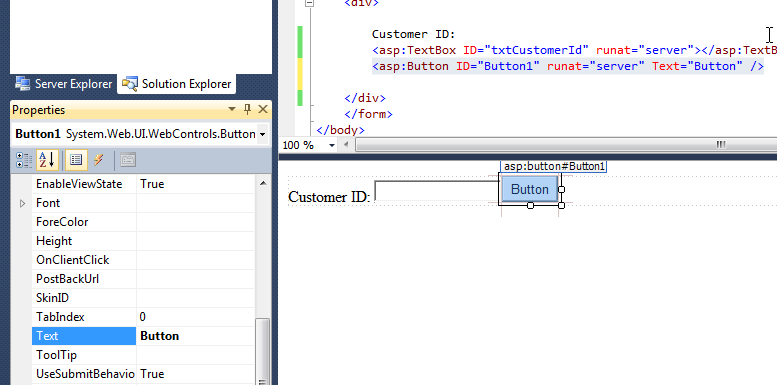Click the Property Pages icon
The image size is (777, 385).
pos(128,160)
